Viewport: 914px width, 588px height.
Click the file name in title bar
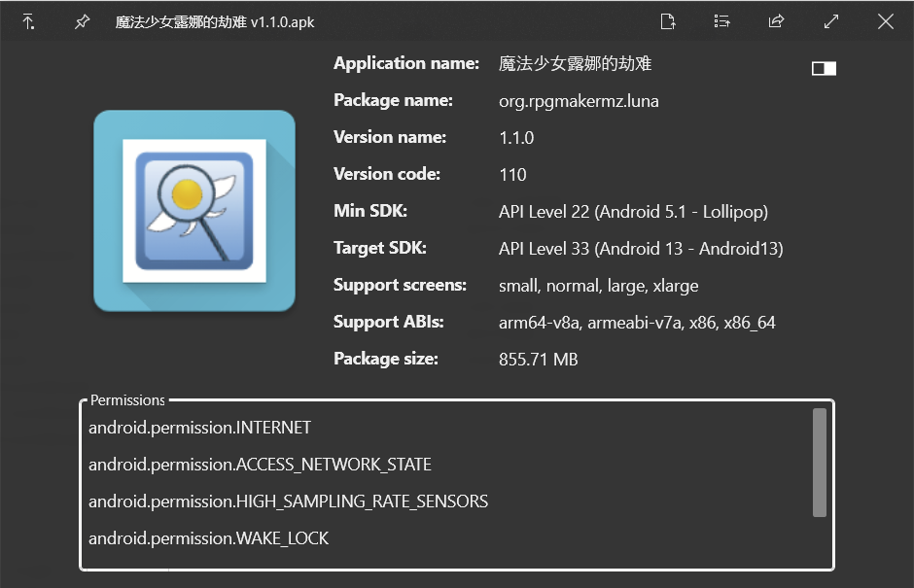pyautogui.click(x=215, y=22)
